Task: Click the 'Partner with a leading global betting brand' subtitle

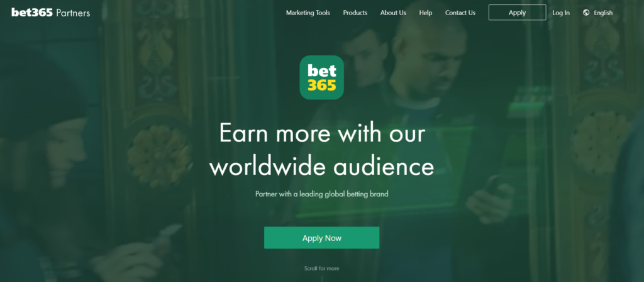Action: tap(321, 194)
